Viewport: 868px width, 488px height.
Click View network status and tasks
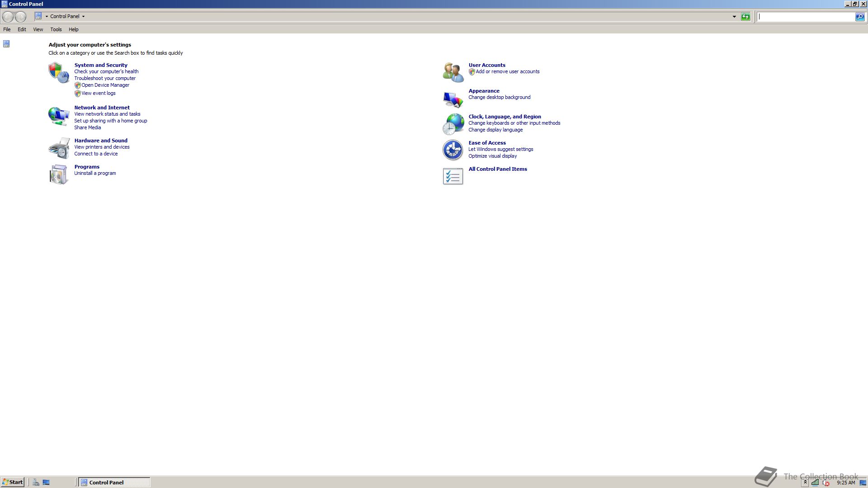pos(107,114)
